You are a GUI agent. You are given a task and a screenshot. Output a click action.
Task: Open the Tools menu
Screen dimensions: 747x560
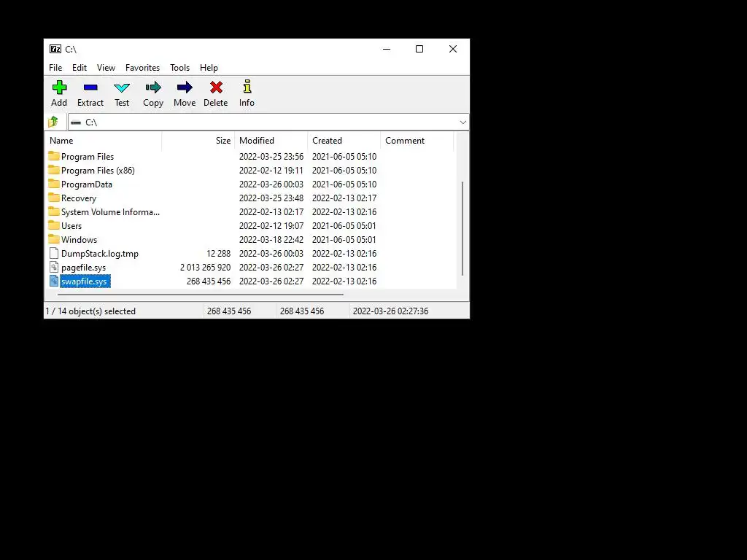click(x=179, y=68)
